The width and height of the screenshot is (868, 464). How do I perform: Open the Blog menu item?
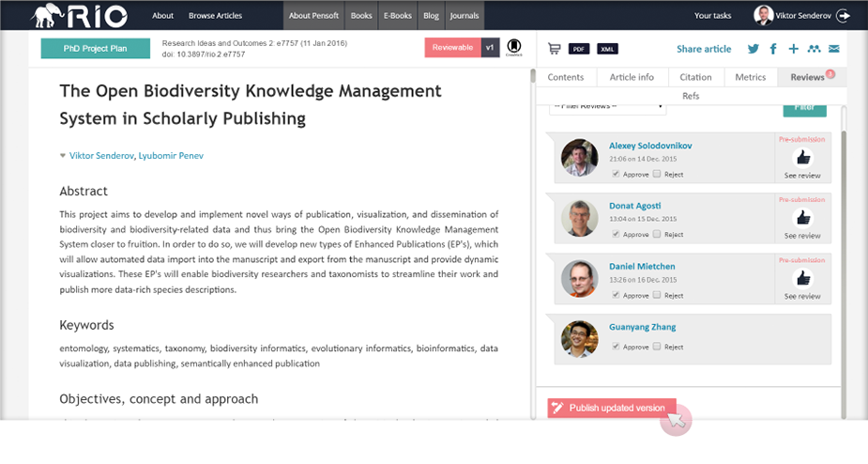[432, 16]
